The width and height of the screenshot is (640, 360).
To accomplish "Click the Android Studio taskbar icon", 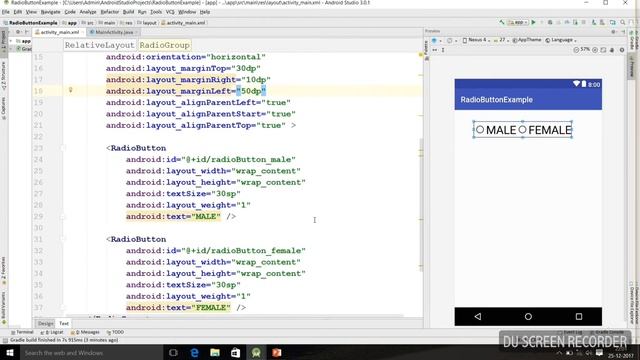I will point(256,353).
